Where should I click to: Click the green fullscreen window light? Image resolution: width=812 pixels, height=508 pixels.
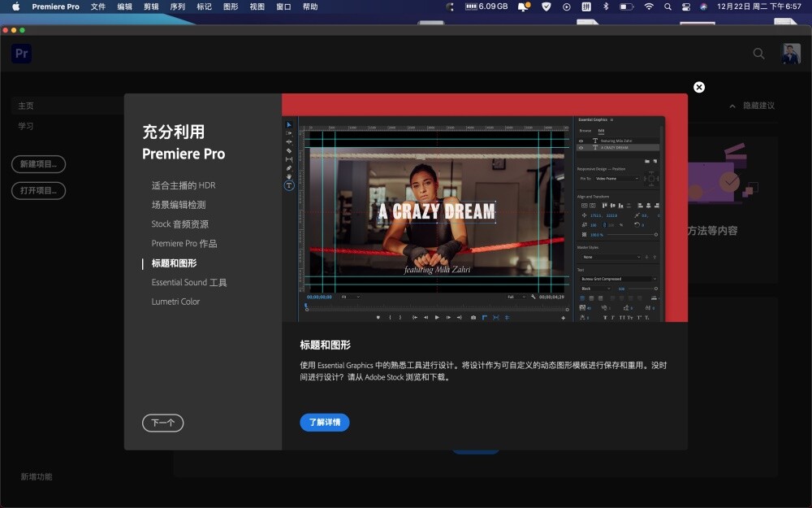coord(22,30)
